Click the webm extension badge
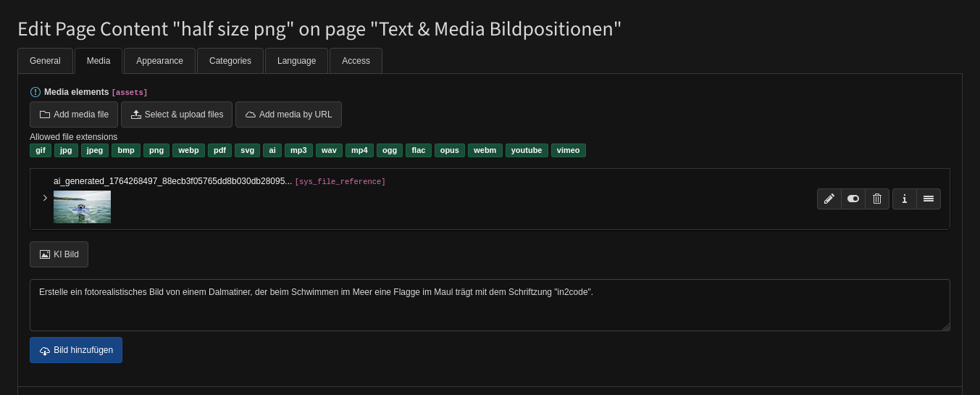980x395 pixels. tap(485, 151)
